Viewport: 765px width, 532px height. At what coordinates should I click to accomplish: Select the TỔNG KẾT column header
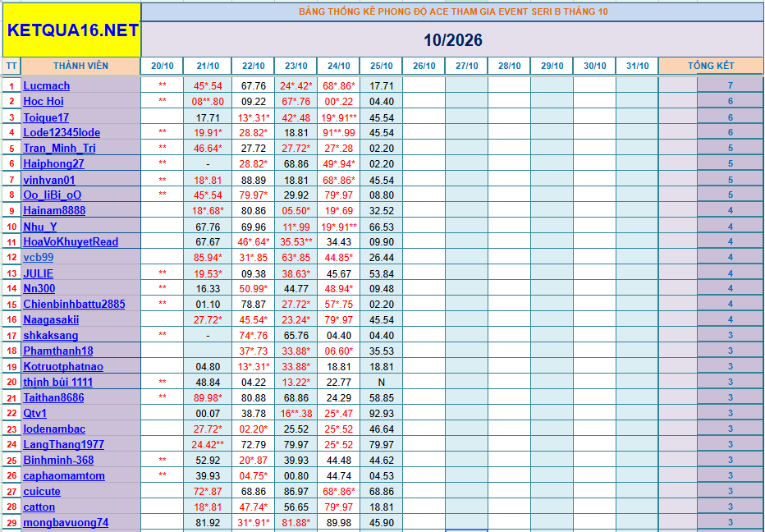point(710,66)
